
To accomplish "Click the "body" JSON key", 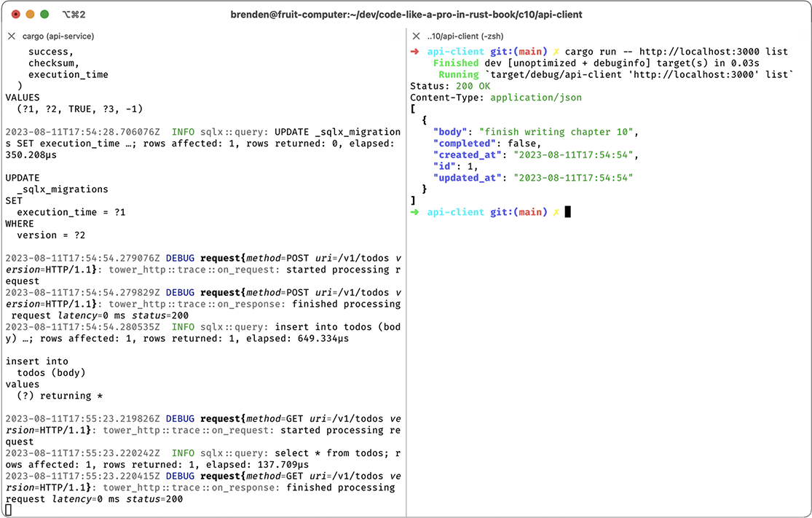I will tap(452, 132).
